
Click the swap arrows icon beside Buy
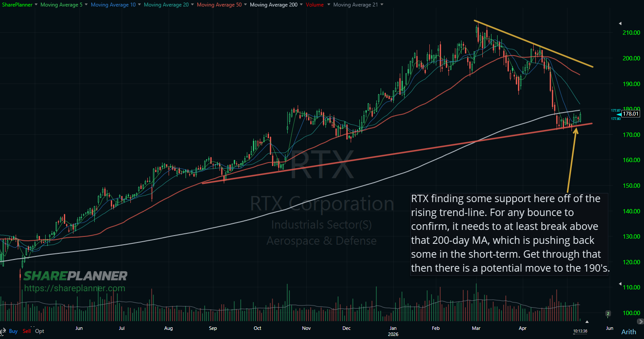coord(4,331)
